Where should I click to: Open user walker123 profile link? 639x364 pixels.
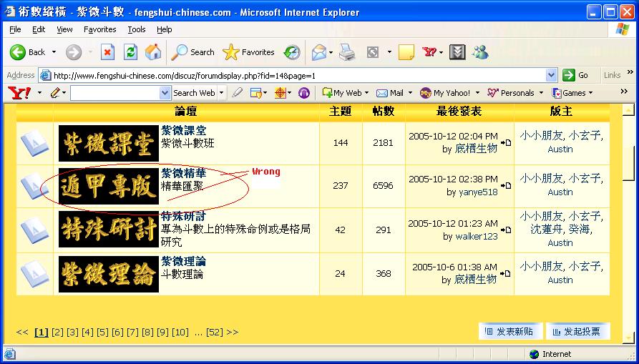point(477,236)
